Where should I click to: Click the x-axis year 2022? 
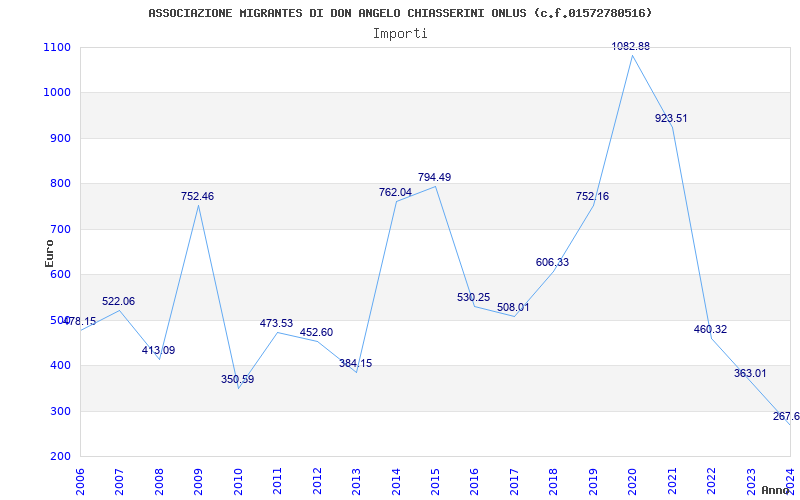pos(711,481)
